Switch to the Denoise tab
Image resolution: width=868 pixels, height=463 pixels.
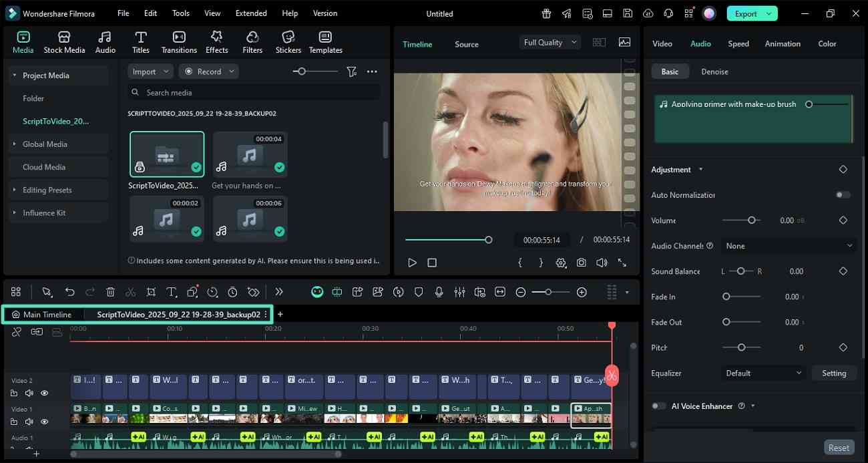[714, 71]
